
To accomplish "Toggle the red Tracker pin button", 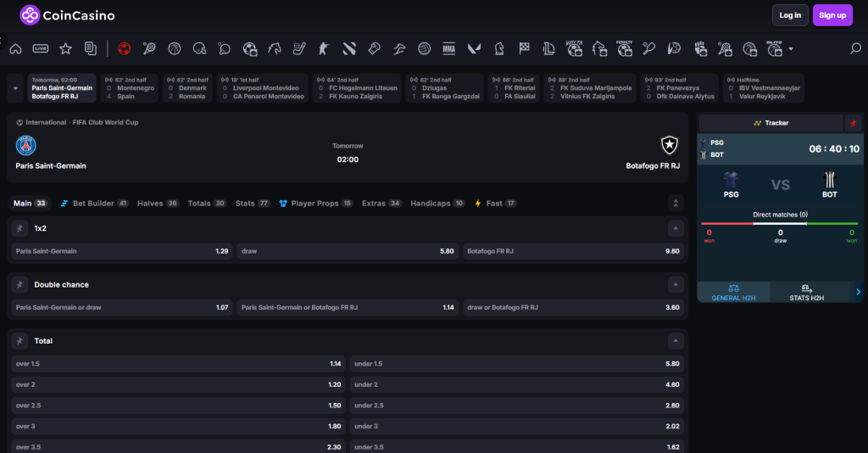I will pyautogui.click(x=853, y=123).
